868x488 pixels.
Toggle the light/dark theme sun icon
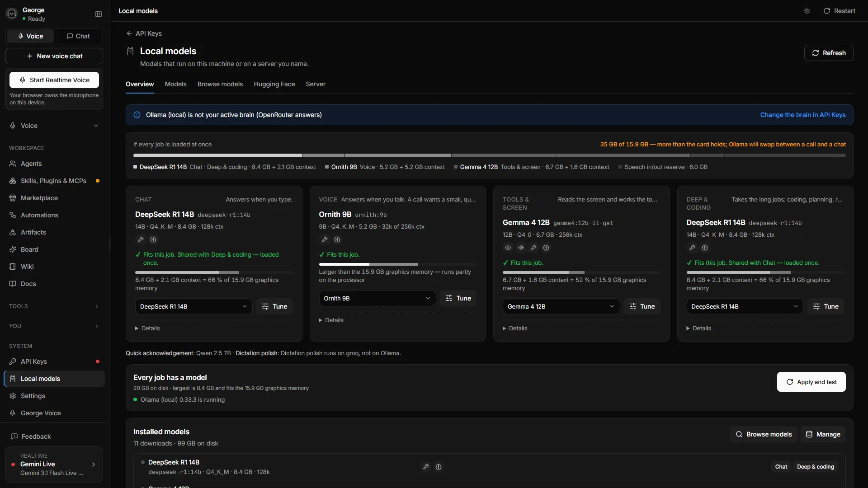click(807, 11)
